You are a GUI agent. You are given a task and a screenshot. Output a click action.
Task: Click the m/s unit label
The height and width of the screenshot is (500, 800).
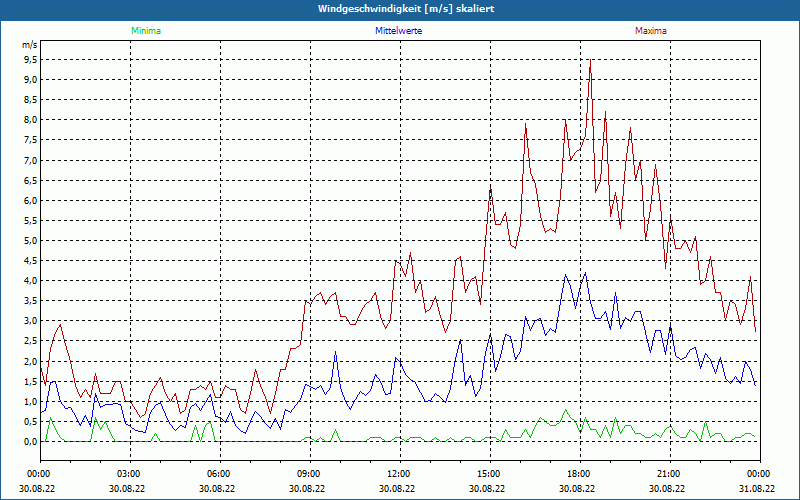pos(30,45)
